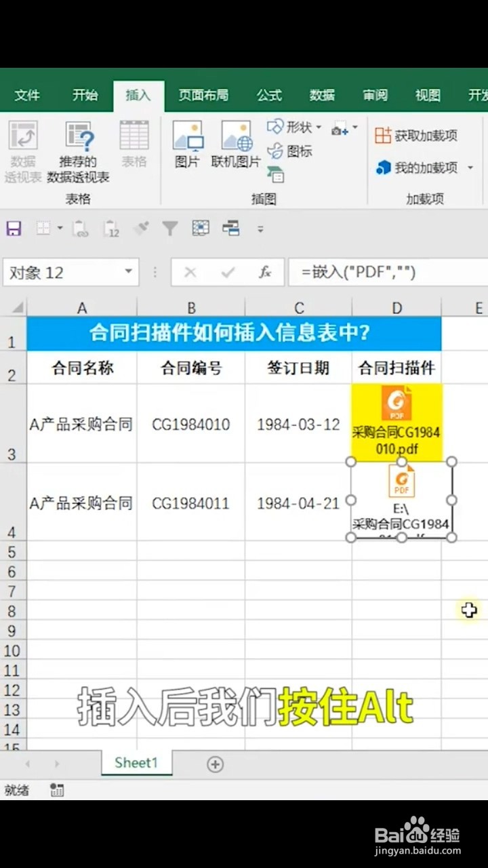This screenshot has width=488, height=868.
Task: Select the 插入 ribbon tab
Action: pyautogui.click(x=138, y=96)
